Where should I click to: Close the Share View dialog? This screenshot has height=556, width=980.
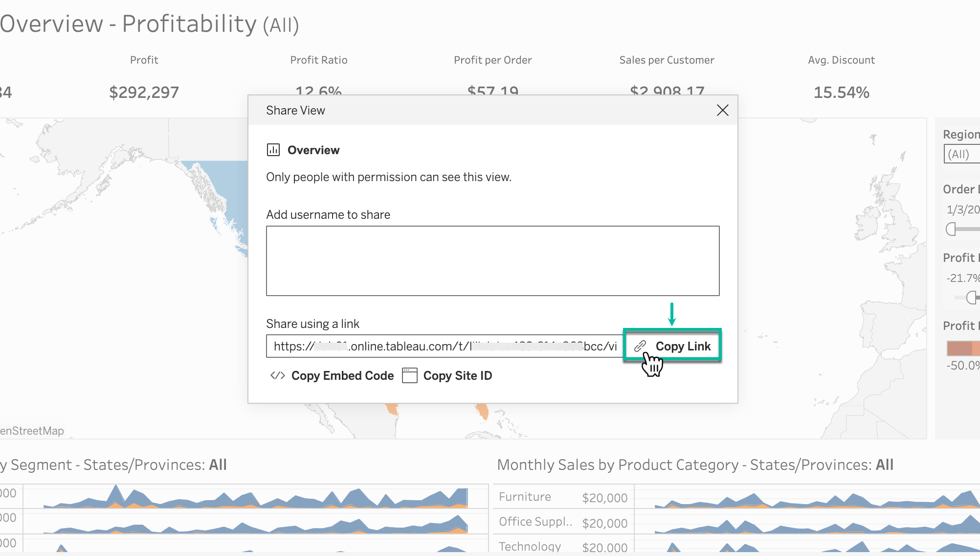pos(722,110)
